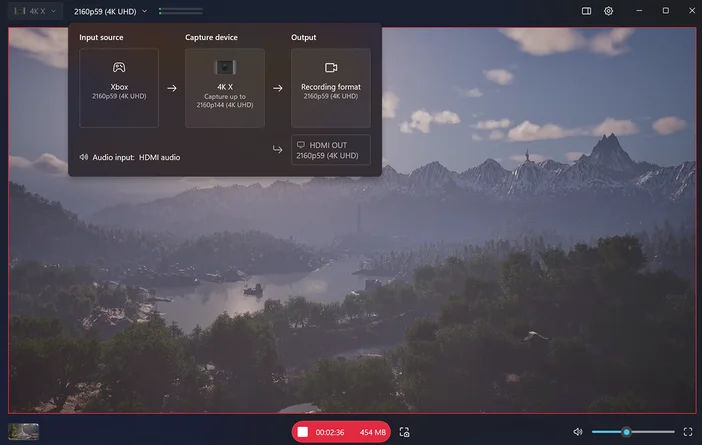Viewport: 702px width, 445px height.
Task: Open the 4K X device selector dropdown
Action: [35, 11]
